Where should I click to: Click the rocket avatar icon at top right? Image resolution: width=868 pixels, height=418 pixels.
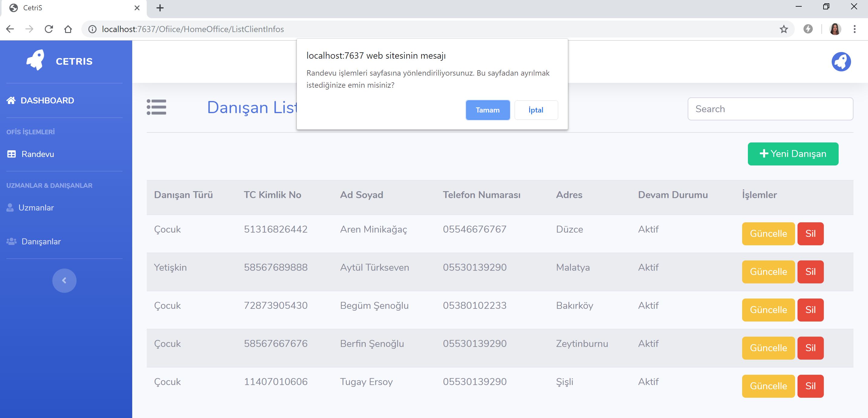tap(841, 62)
